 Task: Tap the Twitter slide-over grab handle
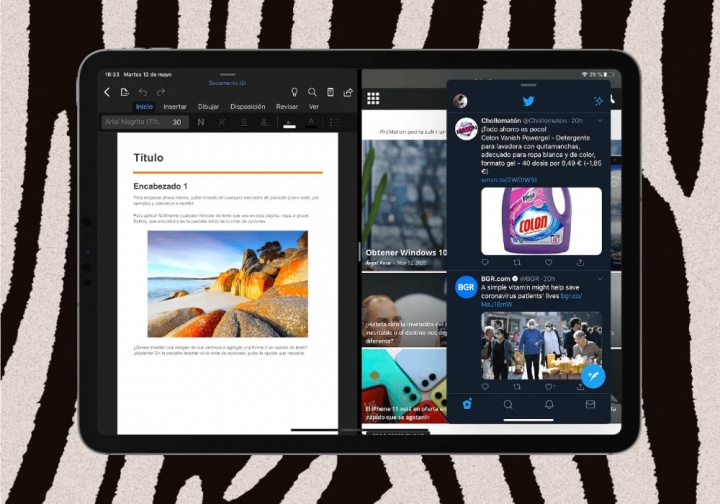click(x=529, y=85)
